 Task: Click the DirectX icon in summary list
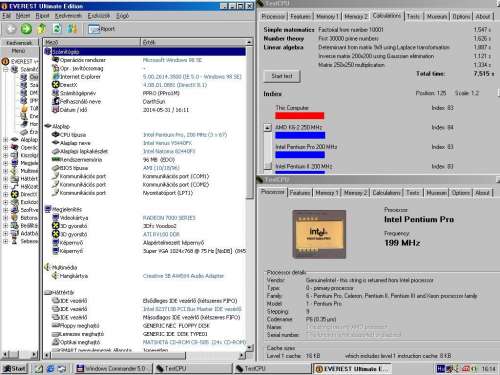(x=56, y=85)
